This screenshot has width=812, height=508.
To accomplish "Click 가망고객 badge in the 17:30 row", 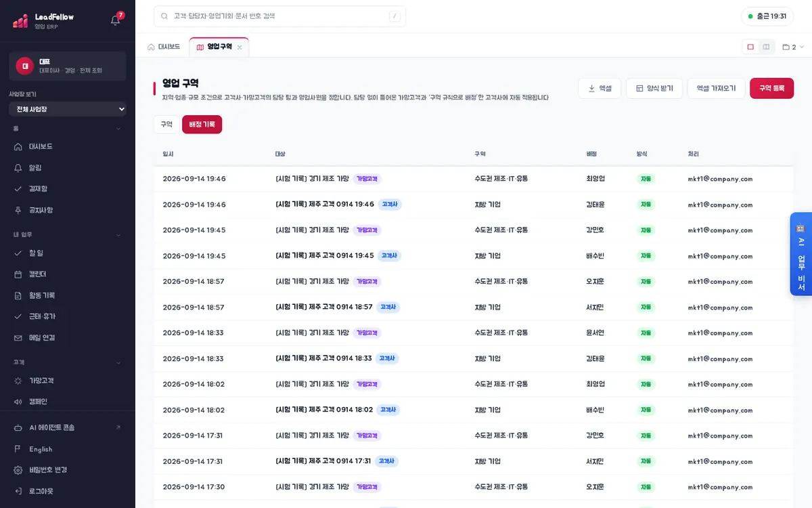I will [x=367, y=487].
